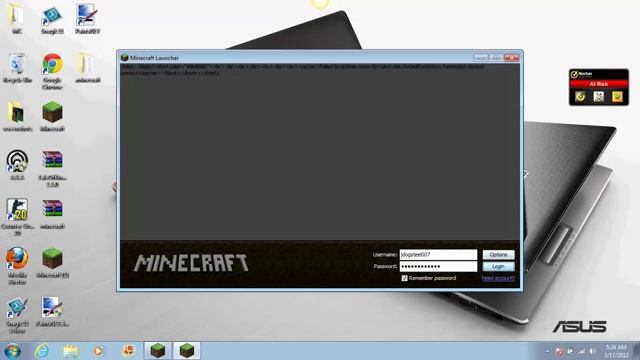Open the Windows Start menu
Image resolution: width=640 pixels, height=360 pixels.
[x=12, y=351]
